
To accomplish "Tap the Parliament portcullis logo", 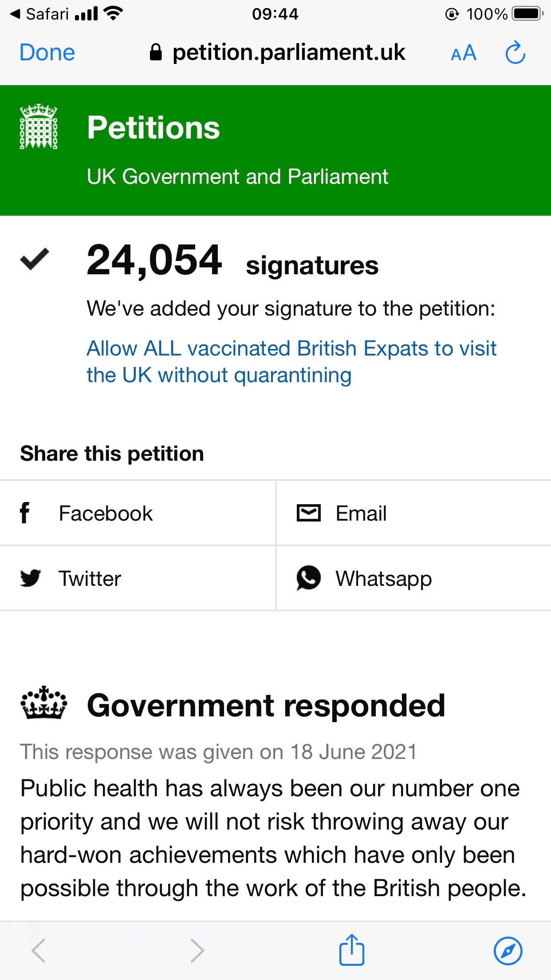I will tap(39, 127).
